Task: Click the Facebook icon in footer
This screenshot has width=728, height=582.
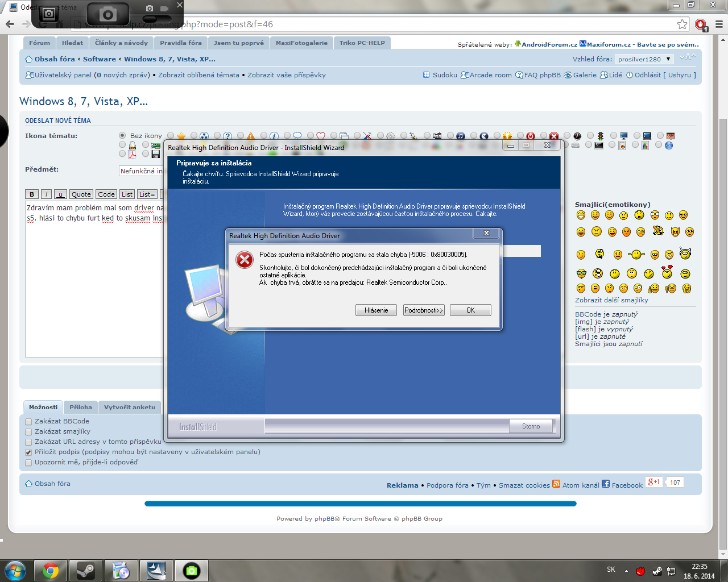Action: point(606,484)
